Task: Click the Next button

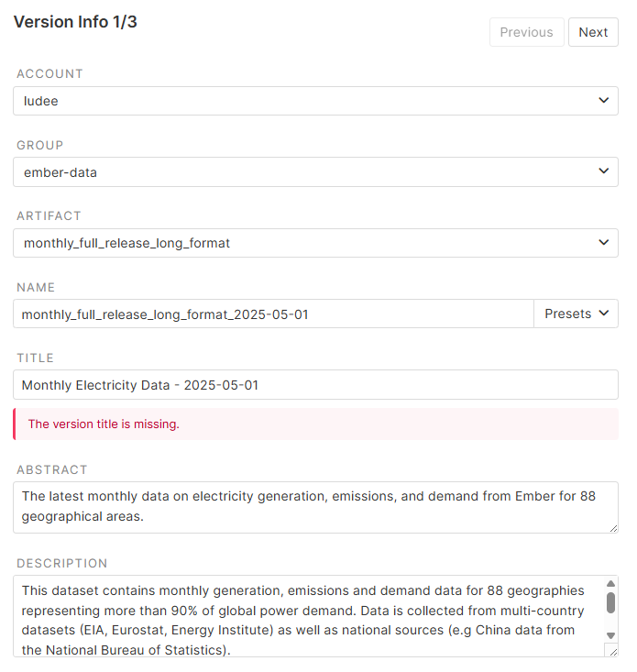Action: [593, 32]
